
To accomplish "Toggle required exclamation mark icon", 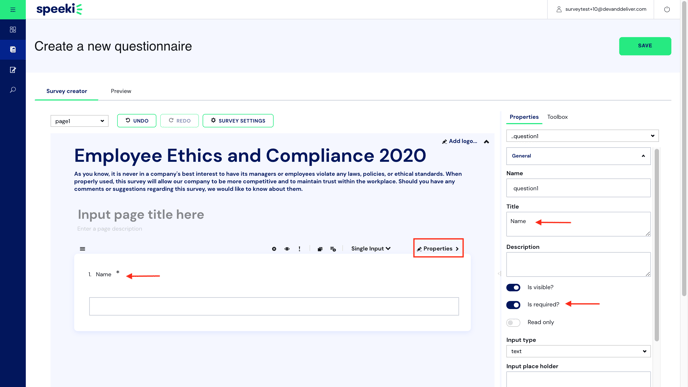I will (300, 249).
